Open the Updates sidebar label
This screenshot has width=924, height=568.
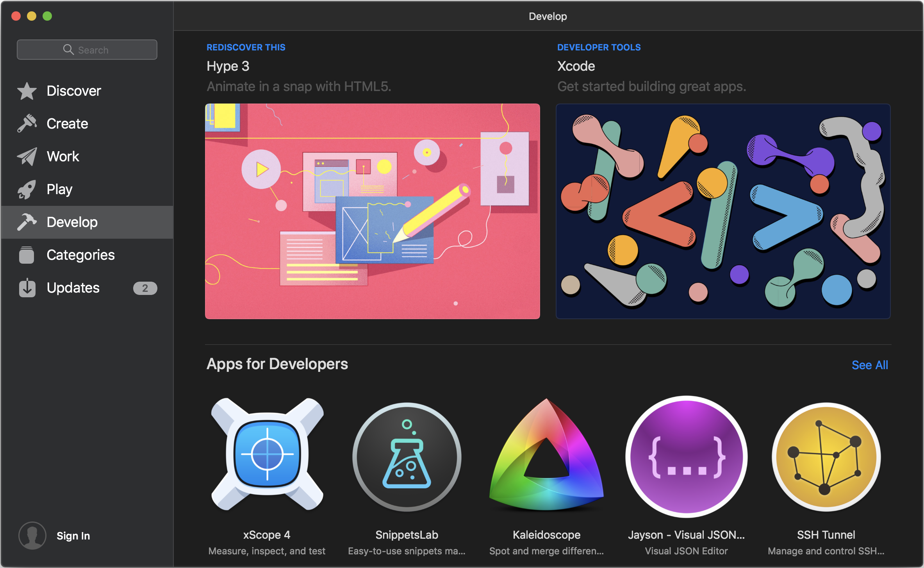pyautogui.click(x=73, y=288)
